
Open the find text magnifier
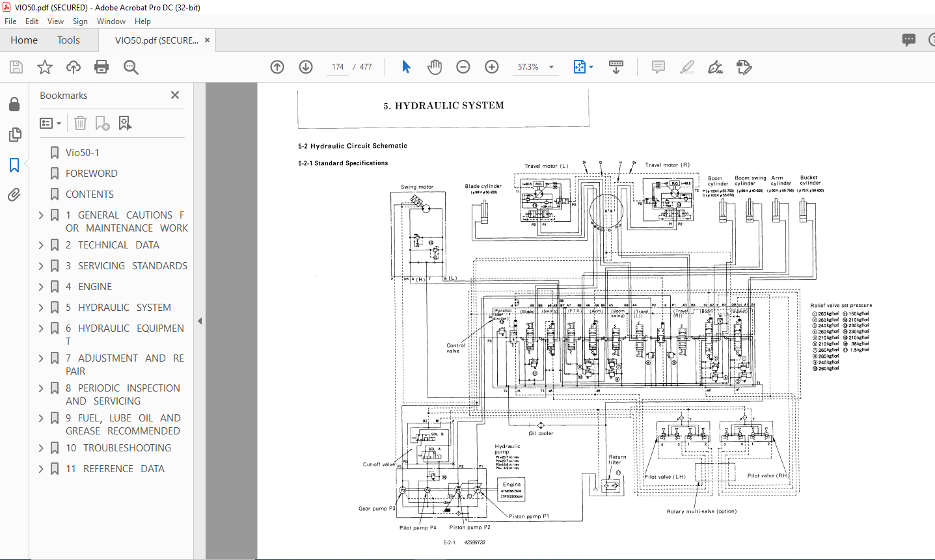131,67
